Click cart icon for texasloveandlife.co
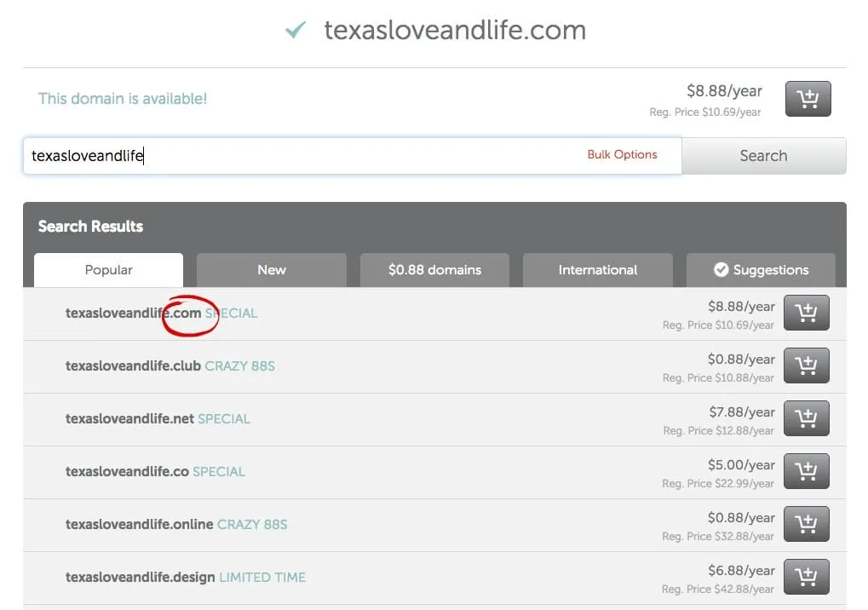 point(806,471)
